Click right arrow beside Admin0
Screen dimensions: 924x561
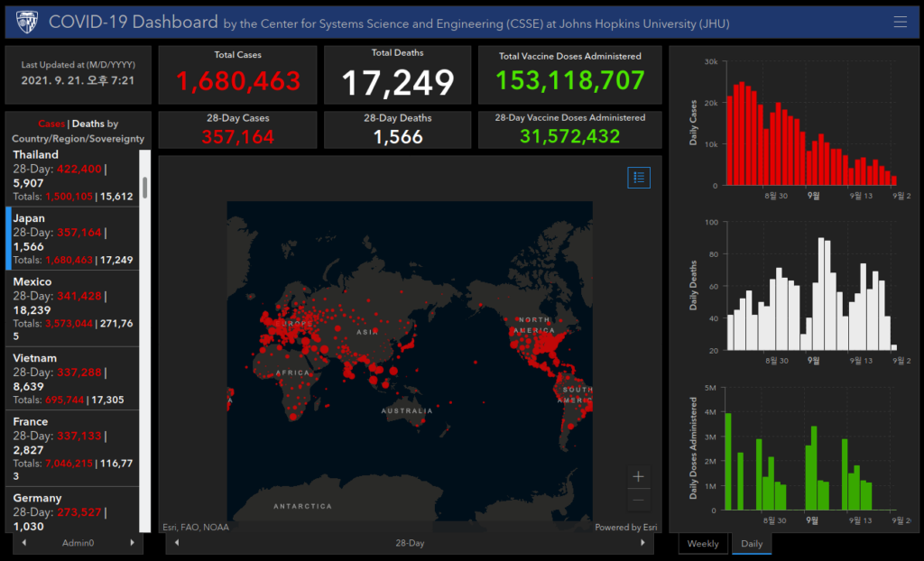tap(132, 543)
